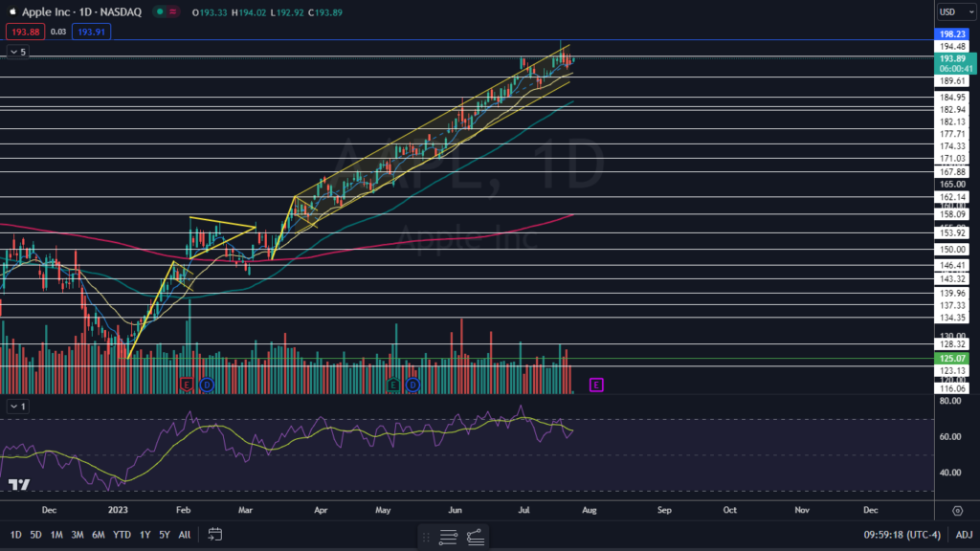Open the object tree icon in bottom toolbar
The image size is (980, 551).
[x=476, y=537]
